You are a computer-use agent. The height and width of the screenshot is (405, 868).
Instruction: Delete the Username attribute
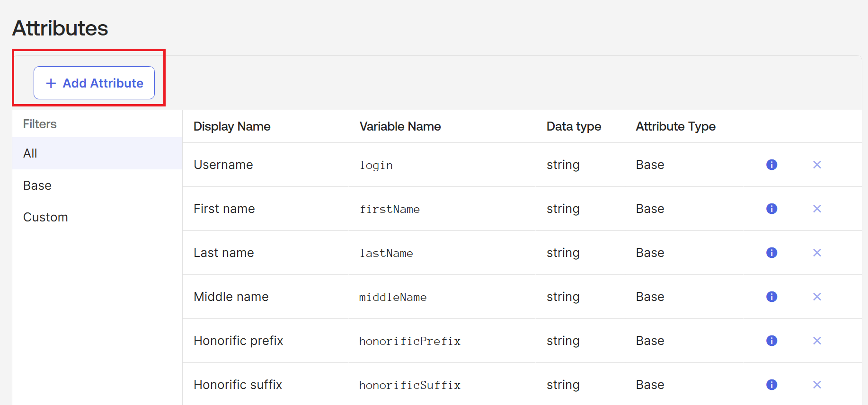[817, 165]
